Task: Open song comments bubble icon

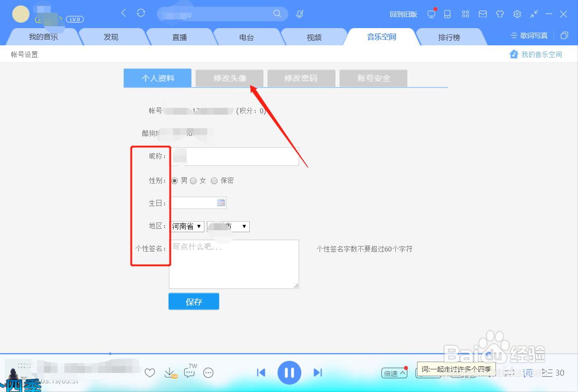Action: (189, 372)
